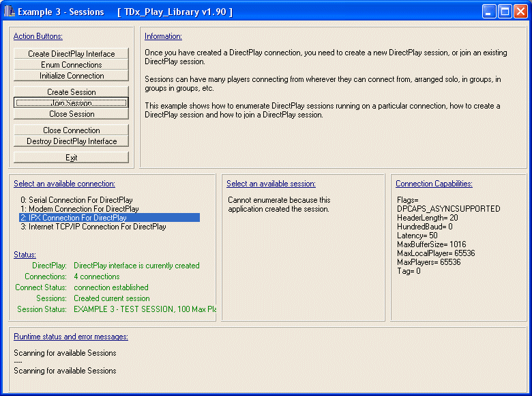Select '1: Modem Connection For DirectPlay'

tap(109, 208)
